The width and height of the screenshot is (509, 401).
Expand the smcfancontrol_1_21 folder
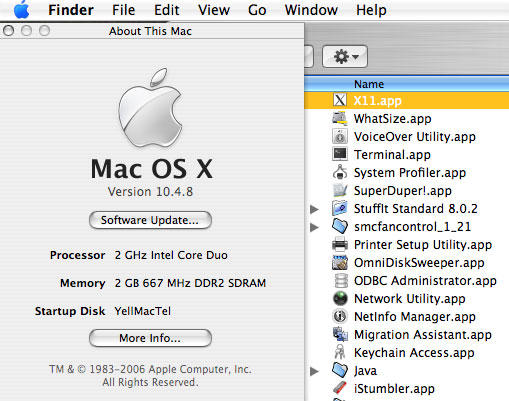pos(314,227)
